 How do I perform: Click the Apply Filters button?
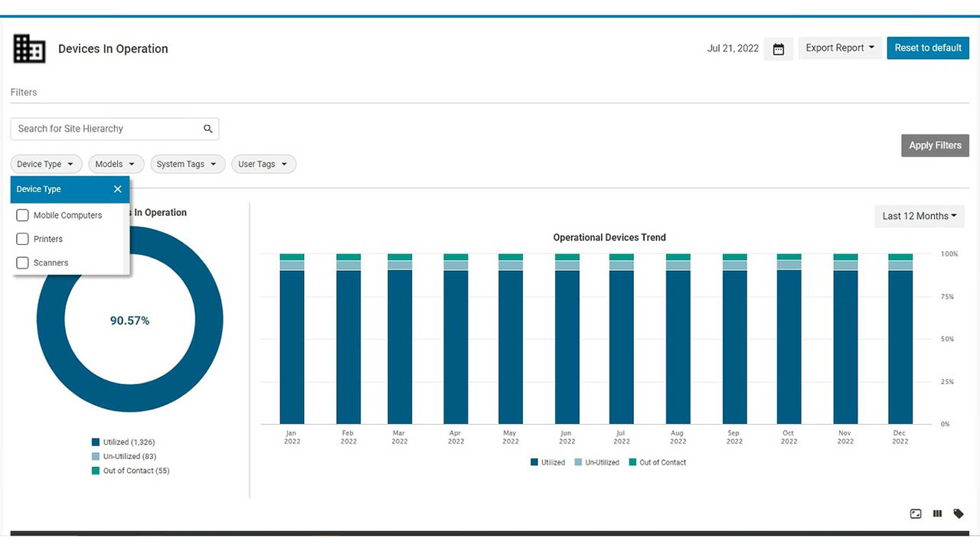[935, 145]
